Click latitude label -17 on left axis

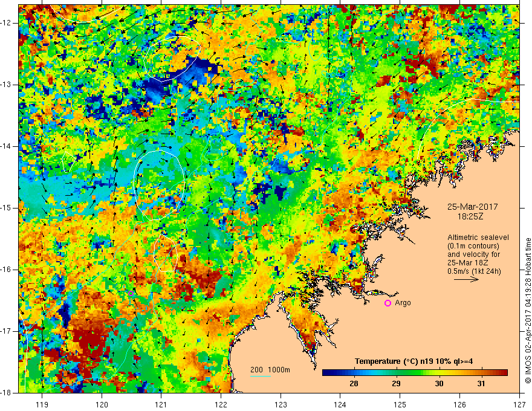pyautogui.click(x=6, y=331)
